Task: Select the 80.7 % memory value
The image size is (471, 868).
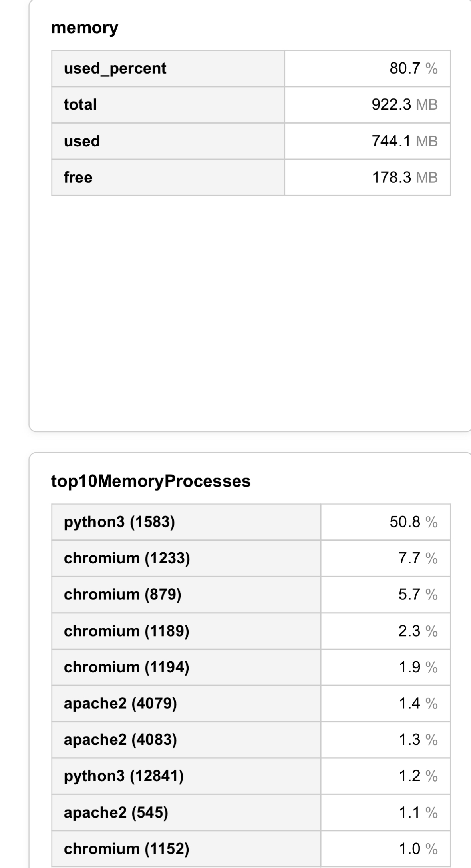Action: click(413, 69)
